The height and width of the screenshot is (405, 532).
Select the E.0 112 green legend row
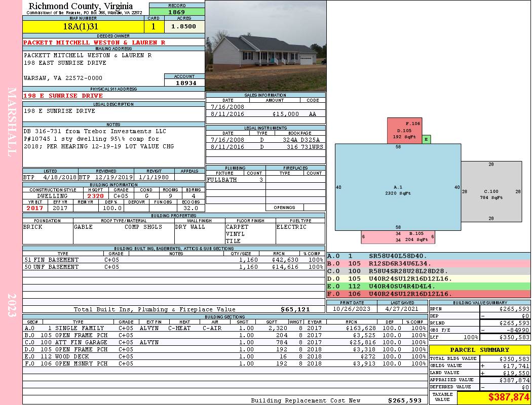click(429, 287)
